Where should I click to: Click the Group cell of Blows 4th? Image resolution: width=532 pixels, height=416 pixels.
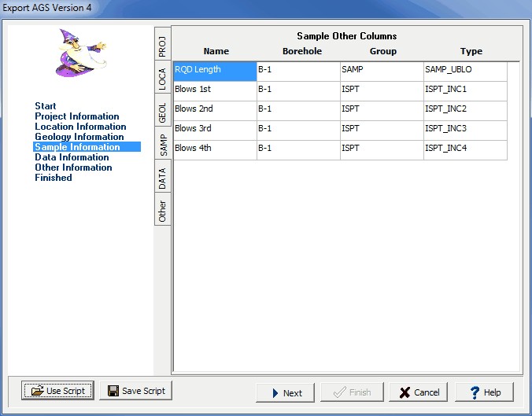click(382, 149)
